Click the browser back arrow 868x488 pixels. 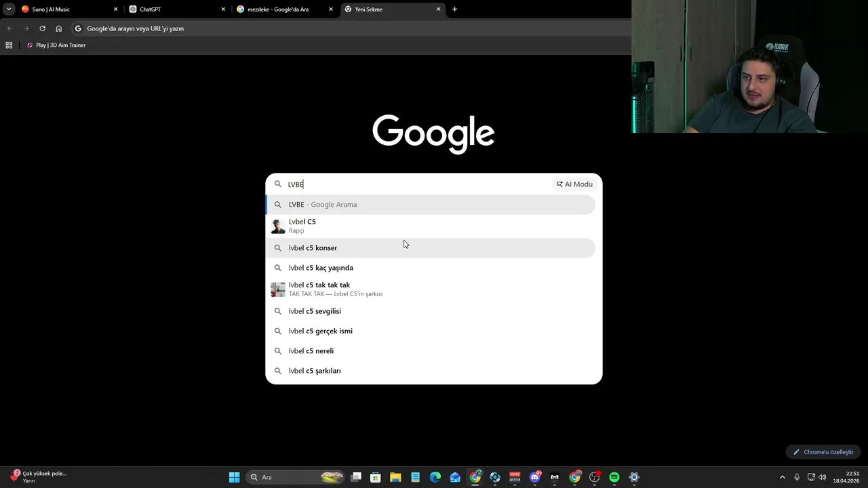(x=9, y=28)
